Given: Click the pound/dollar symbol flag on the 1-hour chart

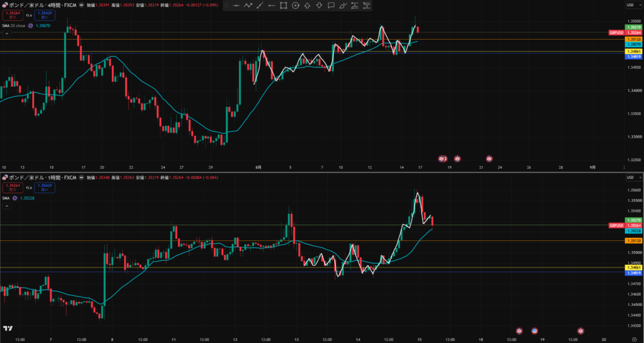Looking at the screenshot, I should [5, 177].
